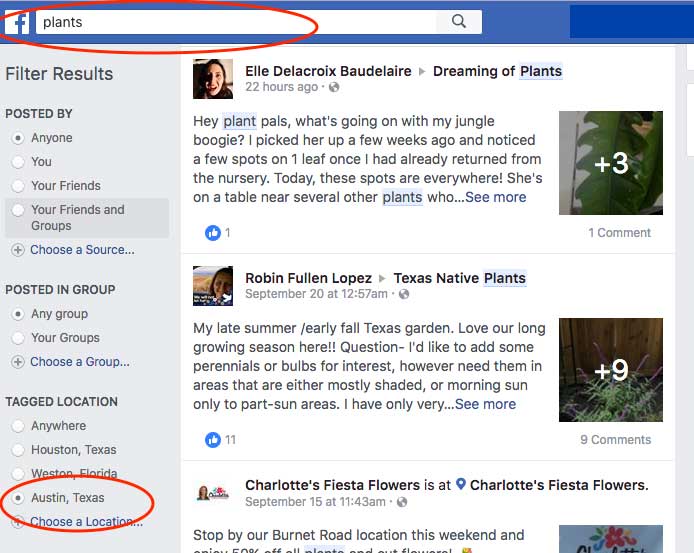Open the colorful flowers image thumbnail

pos(611,539)
